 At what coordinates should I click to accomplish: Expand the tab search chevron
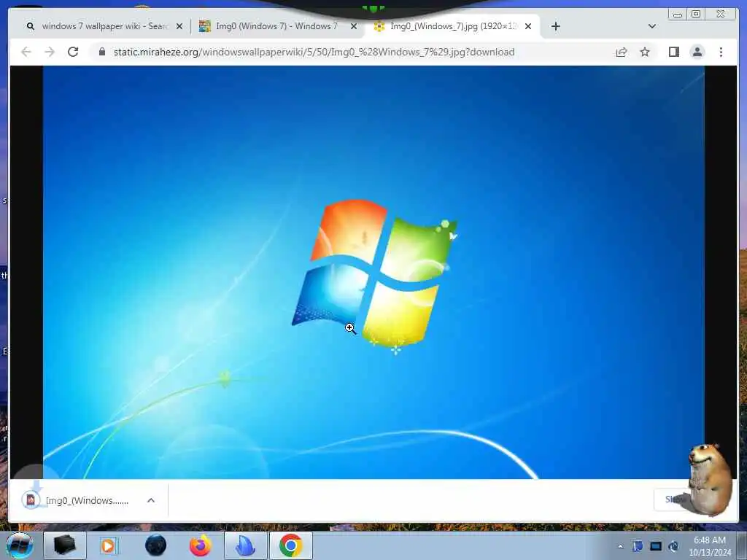[652, 26]
